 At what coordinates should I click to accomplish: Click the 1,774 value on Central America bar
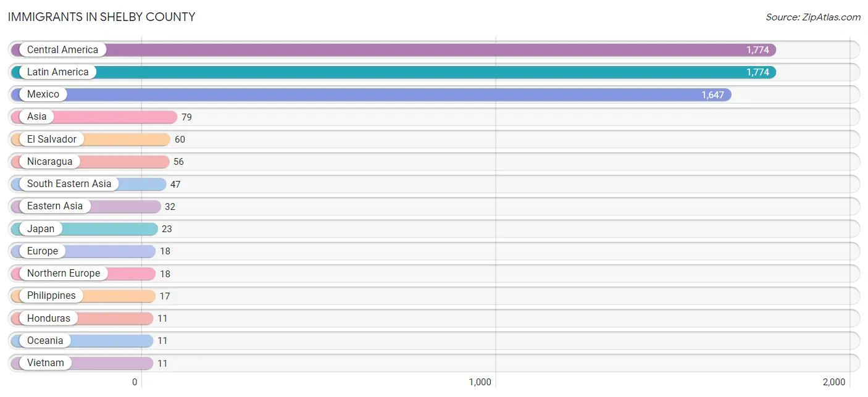point(757,50)
